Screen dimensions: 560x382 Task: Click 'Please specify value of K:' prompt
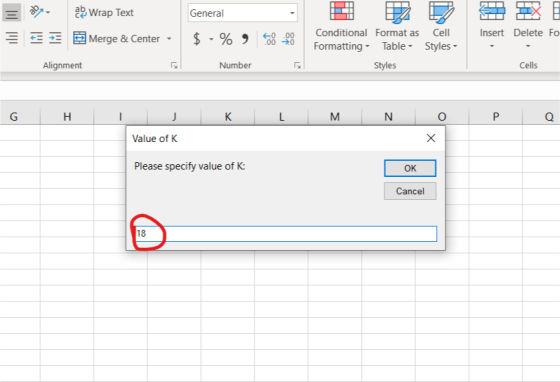[190, 166]
